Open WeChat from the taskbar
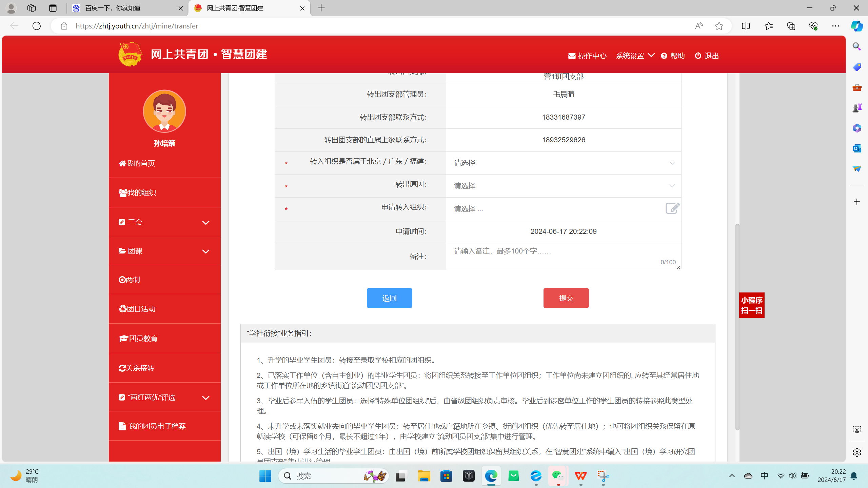Viewport: 868px width, 488px height. pyautogui.click(x=558, y=476)
